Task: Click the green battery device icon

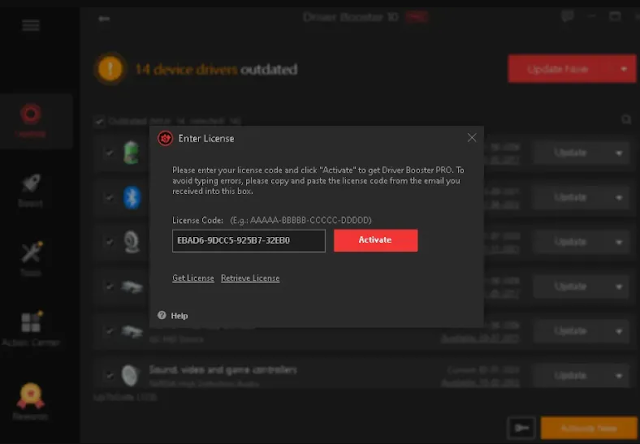Action: pos(131,152)
